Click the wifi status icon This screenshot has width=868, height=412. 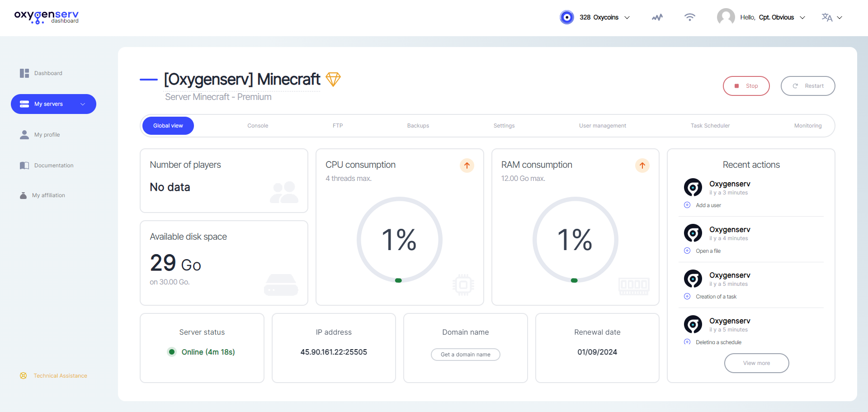(x=689, y=17)
